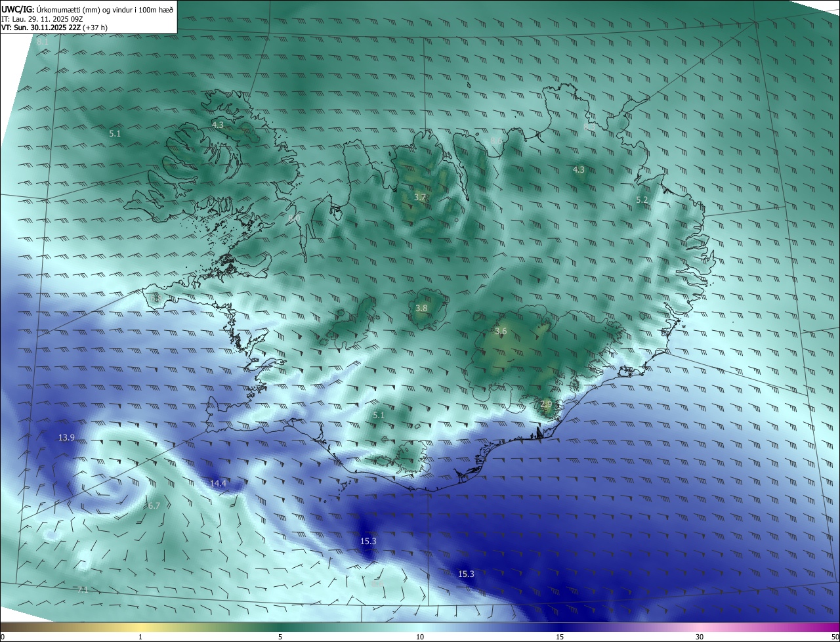Click the 15.3 label nearest the bottom map edge

[466, 574]
